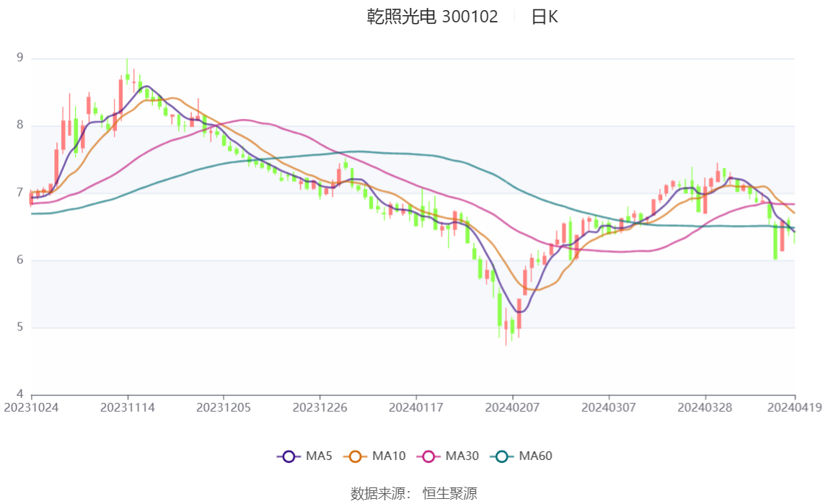Toggle the MA30 pink legend marker
The width and height of the screenshot is (828, 504).
(428, 456)
